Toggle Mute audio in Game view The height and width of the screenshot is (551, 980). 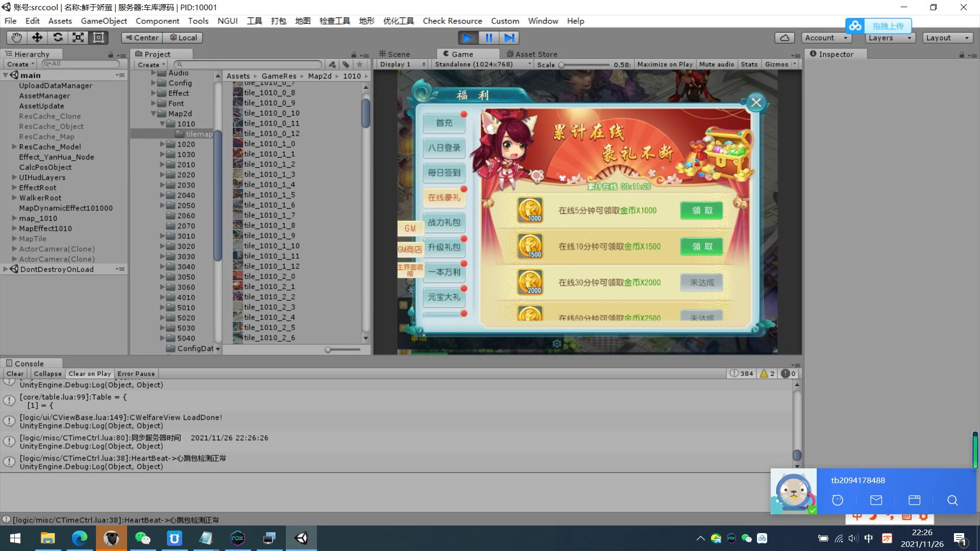(716, 64)
